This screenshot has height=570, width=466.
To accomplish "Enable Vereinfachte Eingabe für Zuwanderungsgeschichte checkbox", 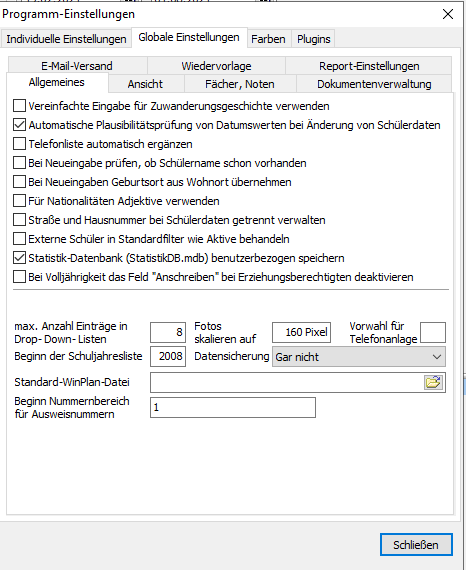I will click(20, 106).
